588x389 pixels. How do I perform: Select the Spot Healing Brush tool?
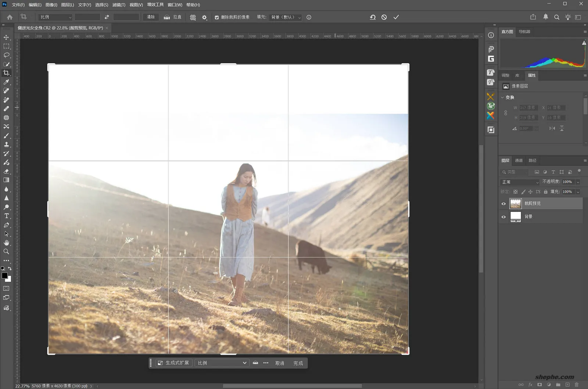click(x=6, y=90)
